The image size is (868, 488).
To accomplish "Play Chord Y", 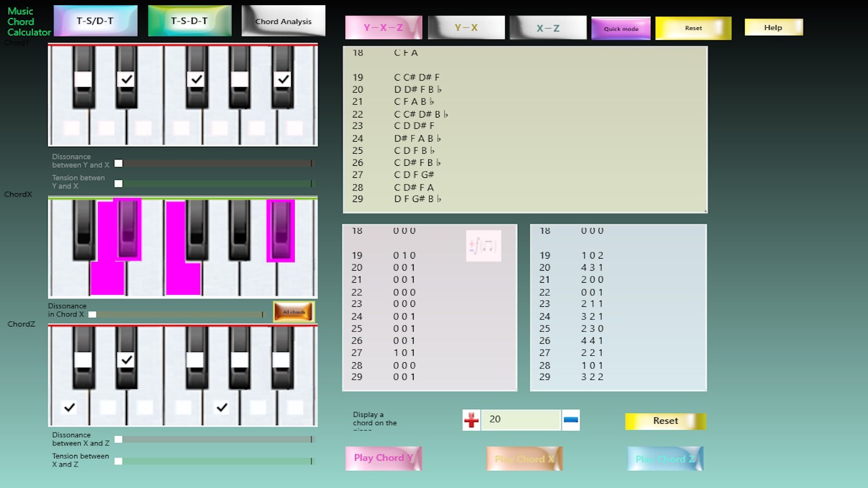I will pos(384,458).
